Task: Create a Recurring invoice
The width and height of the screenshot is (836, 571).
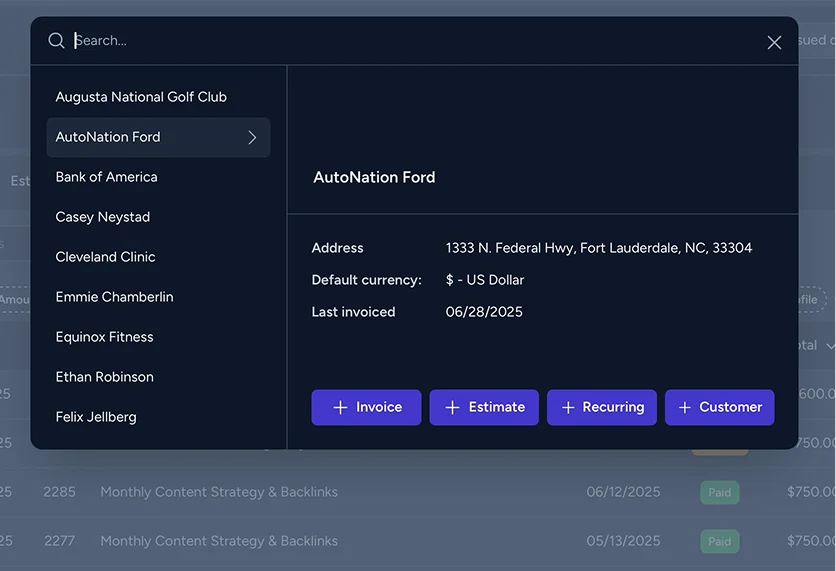Action: (x=602, y=407)
